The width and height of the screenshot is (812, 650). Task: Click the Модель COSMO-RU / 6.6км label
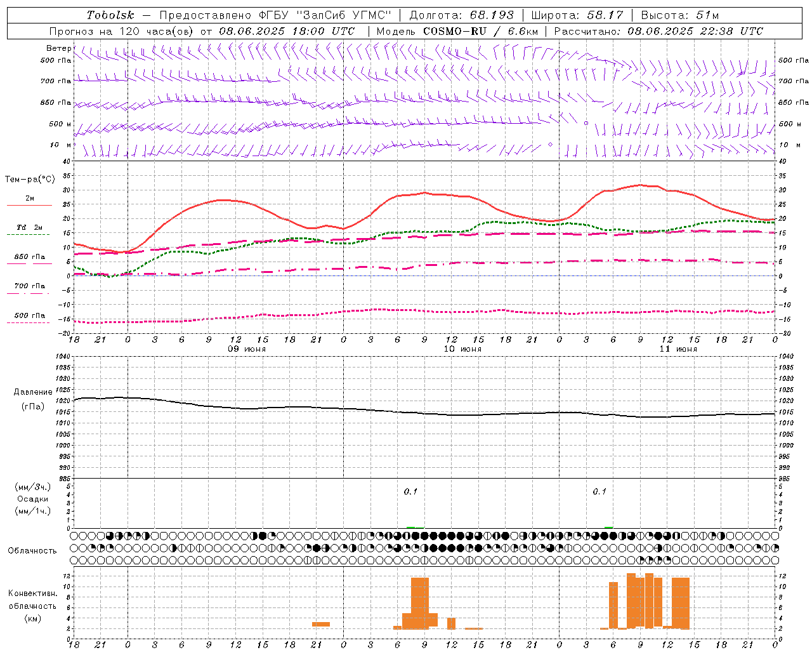click(457, 31)
